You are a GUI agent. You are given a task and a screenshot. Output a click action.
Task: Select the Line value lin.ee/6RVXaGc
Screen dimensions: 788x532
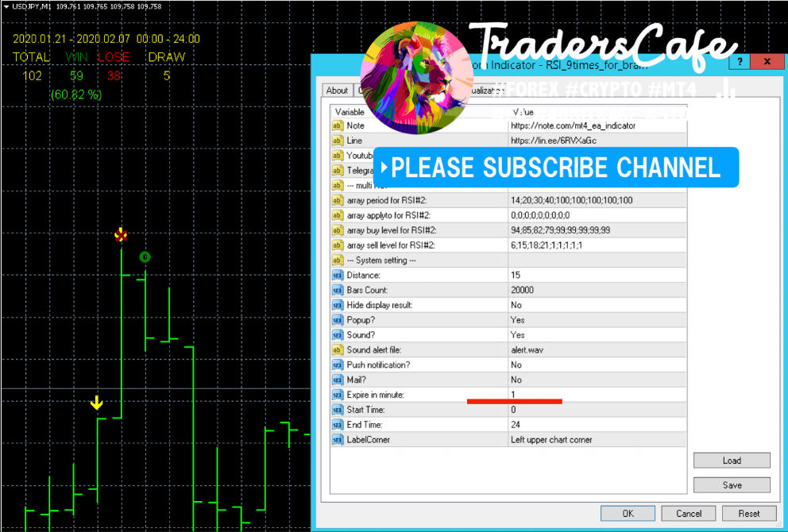pos(554,141)
